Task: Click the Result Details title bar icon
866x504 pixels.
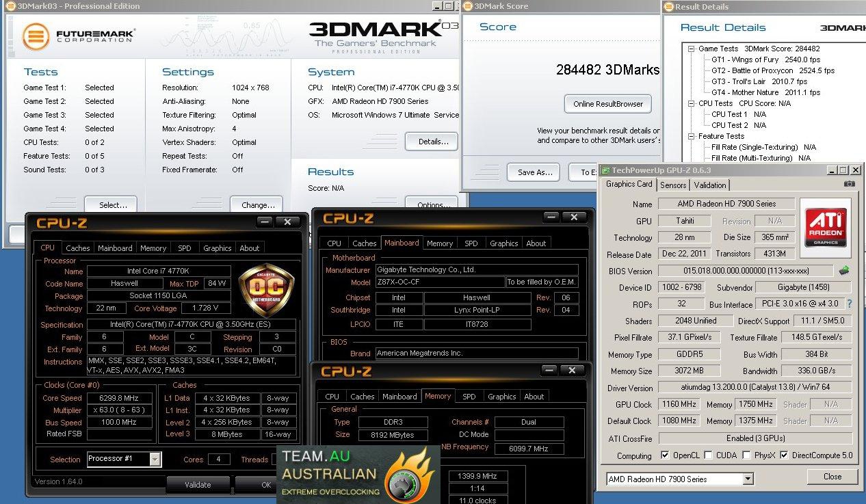Action: point(668,7)
